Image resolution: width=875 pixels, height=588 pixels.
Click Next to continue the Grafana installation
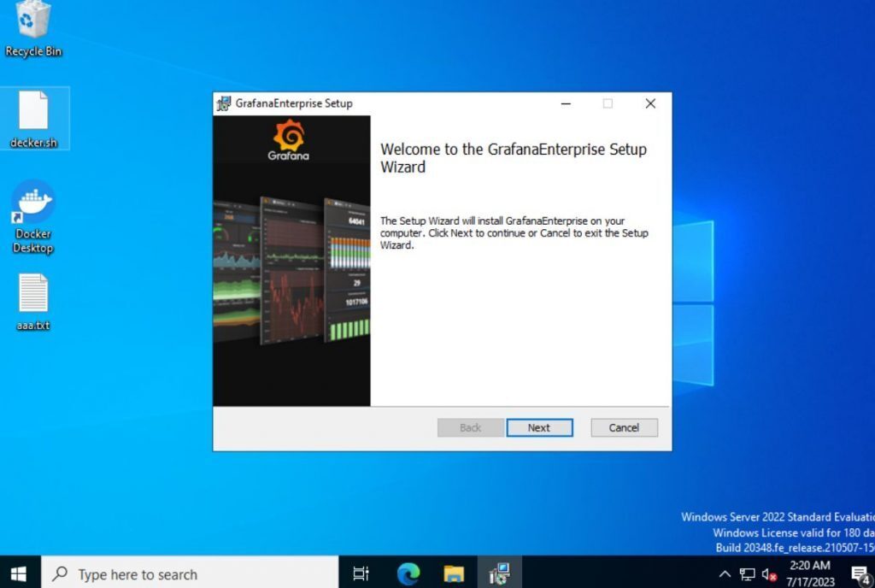[x=539, y=427]
